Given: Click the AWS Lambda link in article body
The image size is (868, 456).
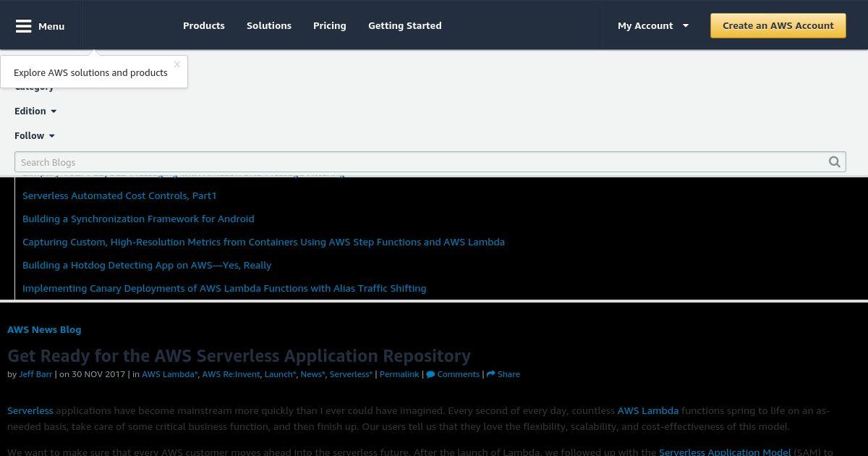Looking at the screenshot, I should coord(648,410).
